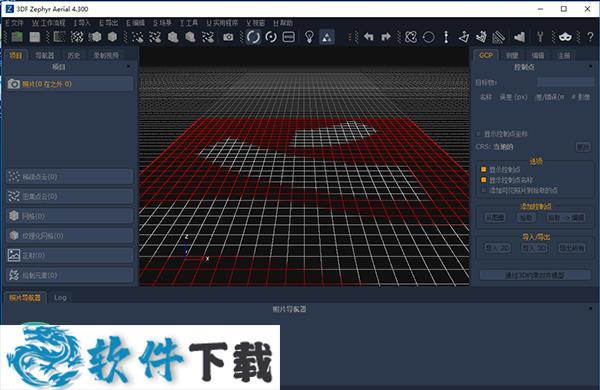Viewport: 600px width, 390px height.
Task: Click the triangle with axis arrow icon
Action: 463,37
